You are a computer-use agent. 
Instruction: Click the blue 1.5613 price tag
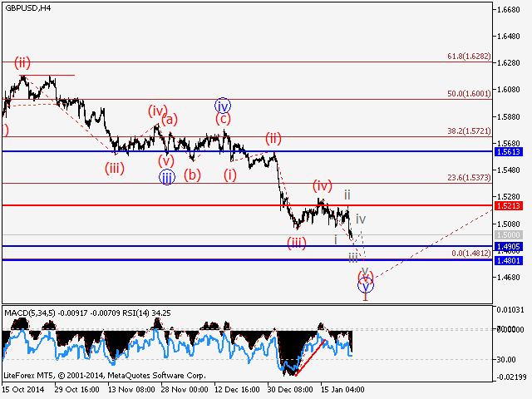508,151
